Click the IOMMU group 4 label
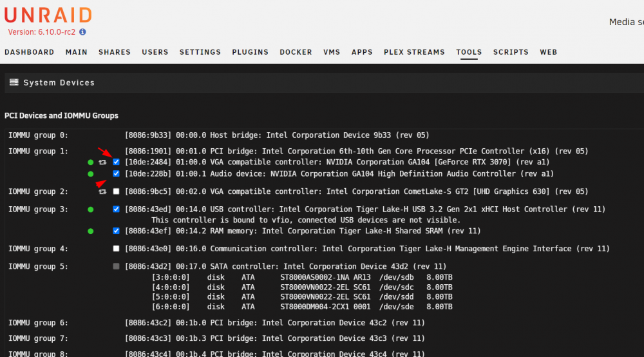The image size is (644, 357). tap(38, 249)
